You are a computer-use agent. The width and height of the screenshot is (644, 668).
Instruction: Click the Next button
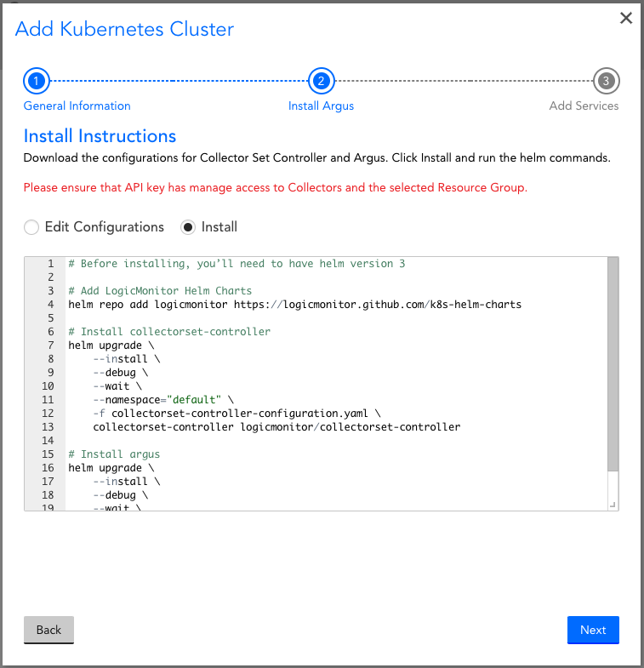(593, 630)
